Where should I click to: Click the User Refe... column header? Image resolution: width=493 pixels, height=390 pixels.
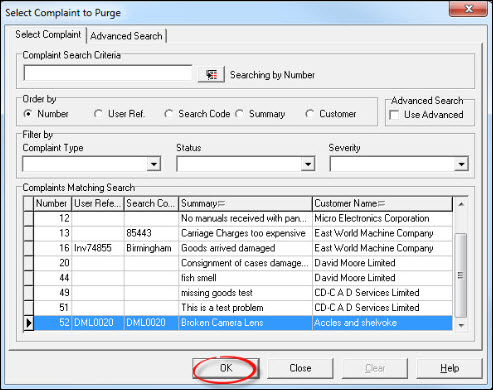[98, 204]
